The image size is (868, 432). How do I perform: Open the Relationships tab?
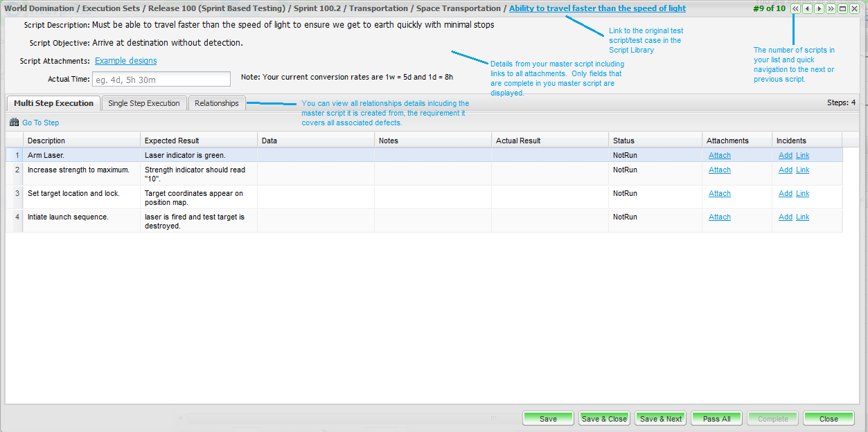coord(216,103)
